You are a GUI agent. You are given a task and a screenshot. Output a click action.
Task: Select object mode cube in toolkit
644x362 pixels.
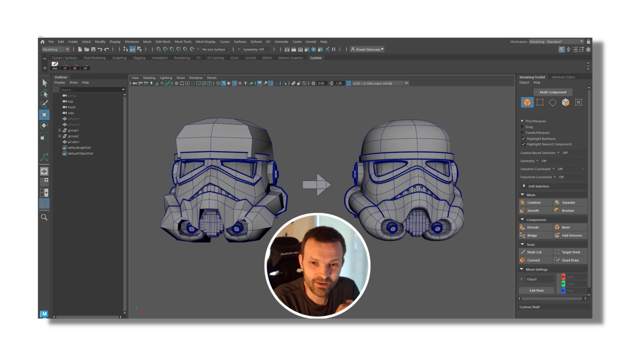click(x=527, y=102)
